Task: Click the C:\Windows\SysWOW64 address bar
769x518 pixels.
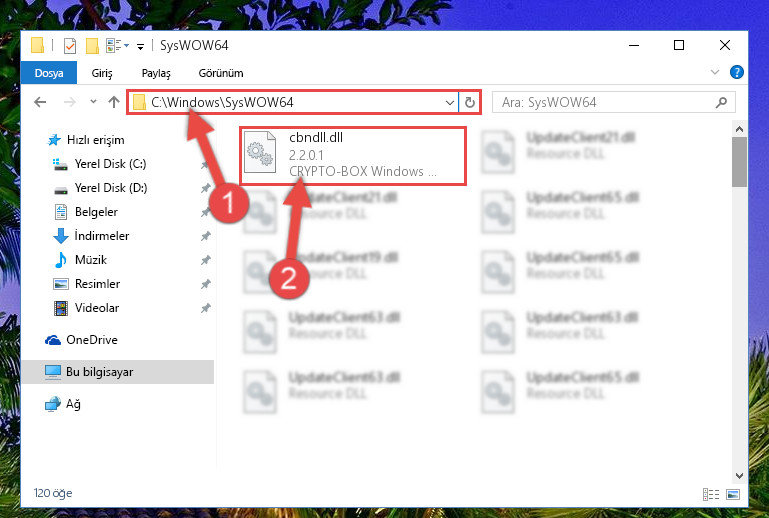Action: pos(293,102)
